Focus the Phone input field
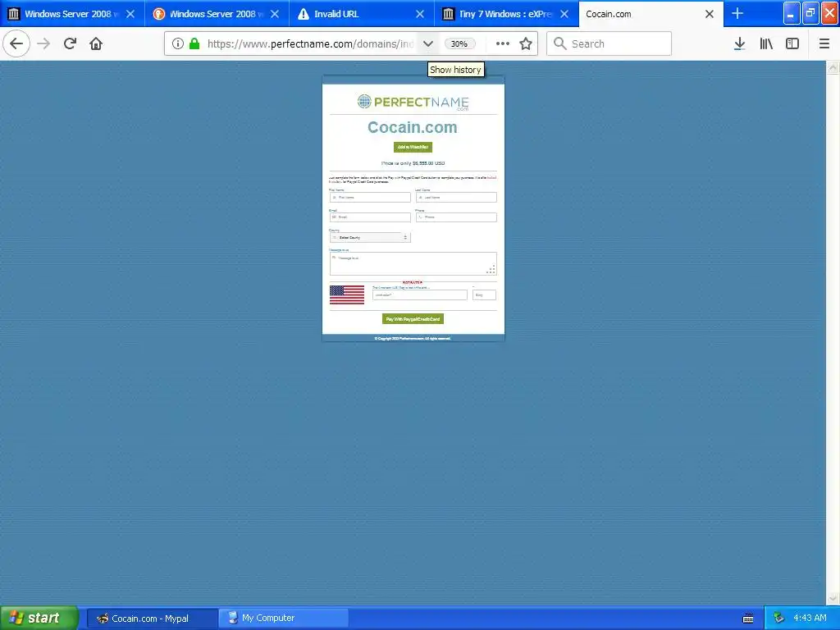840x630 pixels. [456, 217]
